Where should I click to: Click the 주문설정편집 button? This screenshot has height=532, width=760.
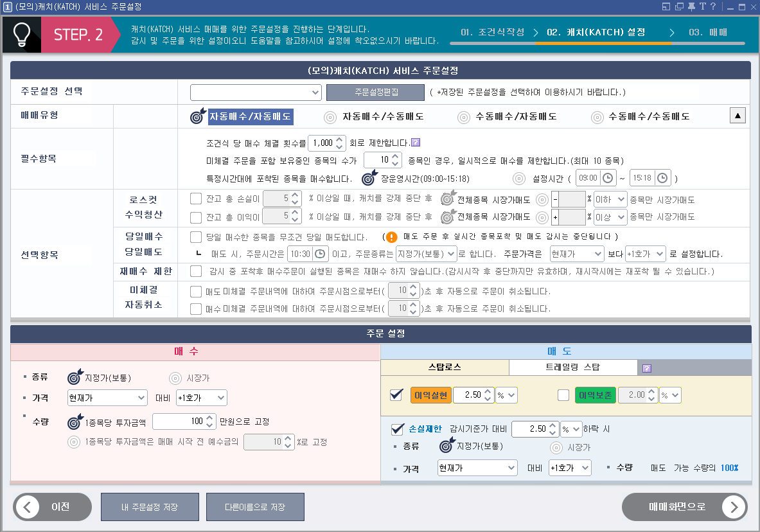point(375,92)
